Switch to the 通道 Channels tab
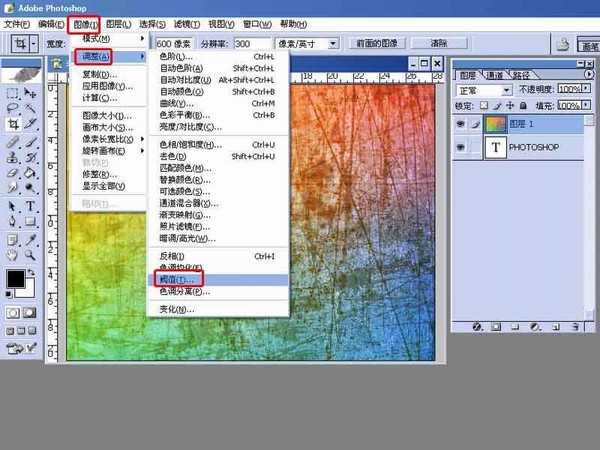Viewport: 600px width, 450px height. 494,75
